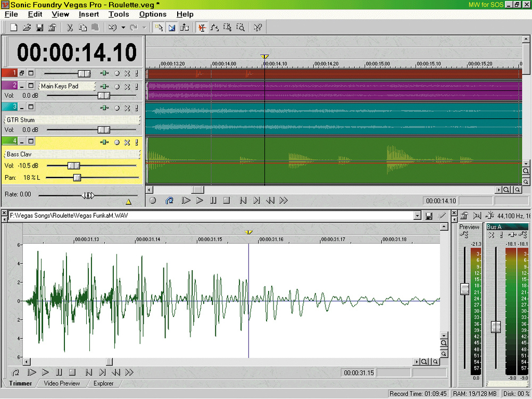Toggle loop playback in main transport
This screenshot has height=399, width=532.
coord(170,201)
